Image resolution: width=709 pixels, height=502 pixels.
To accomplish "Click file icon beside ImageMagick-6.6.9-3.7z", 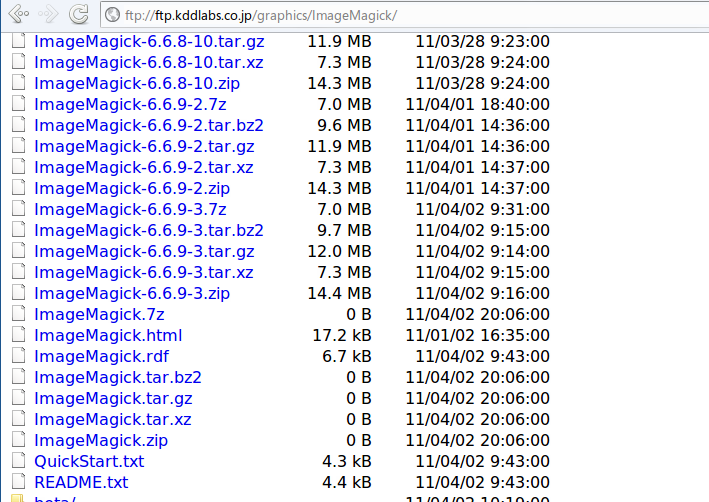I will [19, 209].
